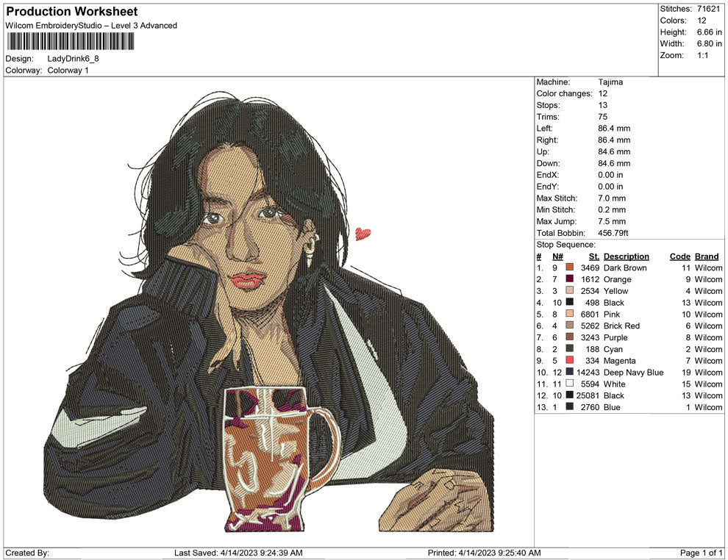This screenshot has height=560, width=728.
Task: Click the Trims value 75
Action: click(x=603, y=117)
